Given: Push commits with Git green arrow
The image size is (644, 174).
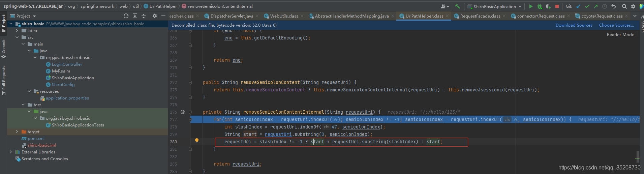Looking at the screenshot, I should click(x=595, y=6).
